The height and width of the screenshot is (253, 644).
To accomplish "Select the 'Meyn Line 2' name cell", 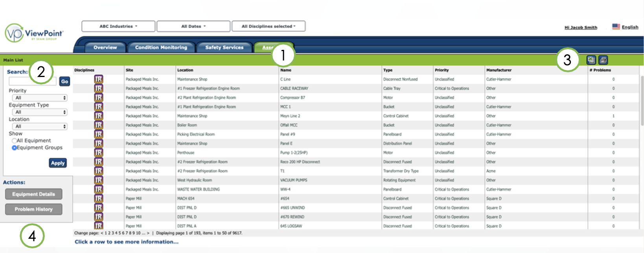I will (290, 116).
